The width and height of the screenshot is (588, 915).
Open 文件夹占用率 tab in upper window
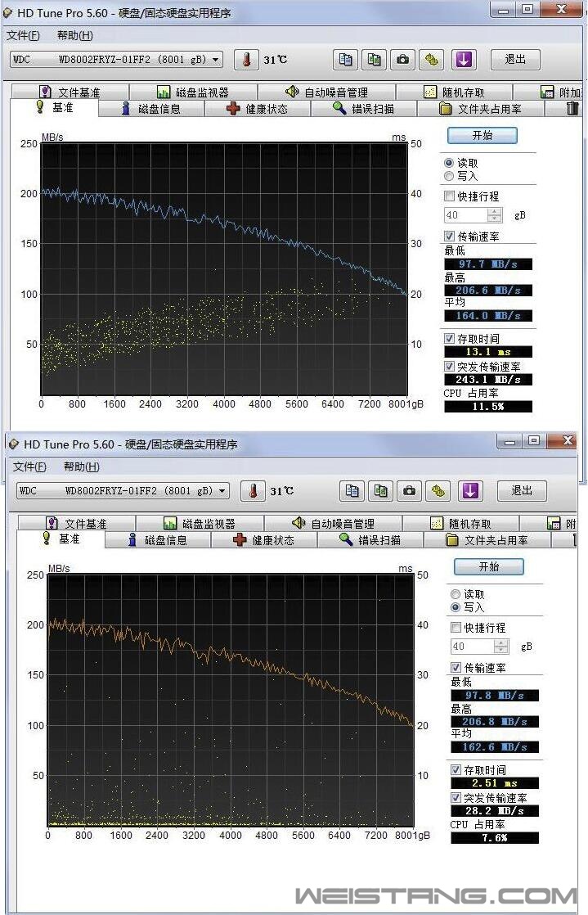click(x=481, y=109)
